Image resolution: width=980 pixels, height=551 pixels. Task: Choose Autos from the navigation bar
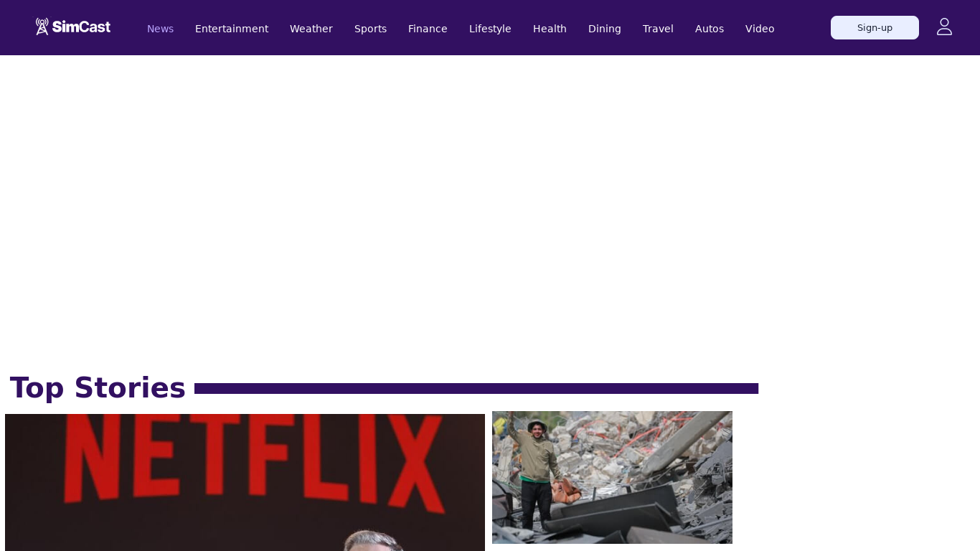709,29
